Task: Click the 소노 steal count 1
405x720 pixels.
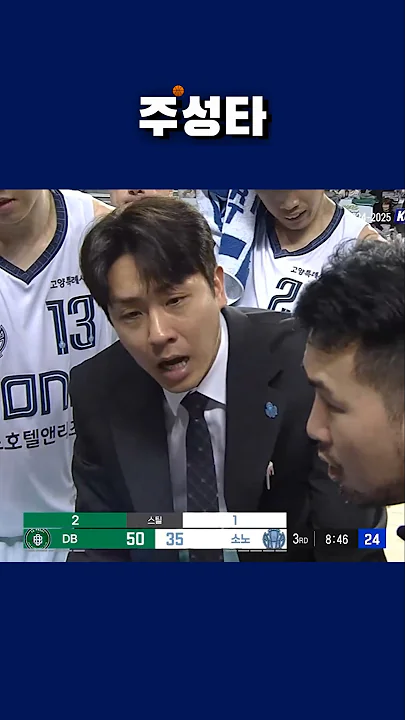Action: pos(235,520)
